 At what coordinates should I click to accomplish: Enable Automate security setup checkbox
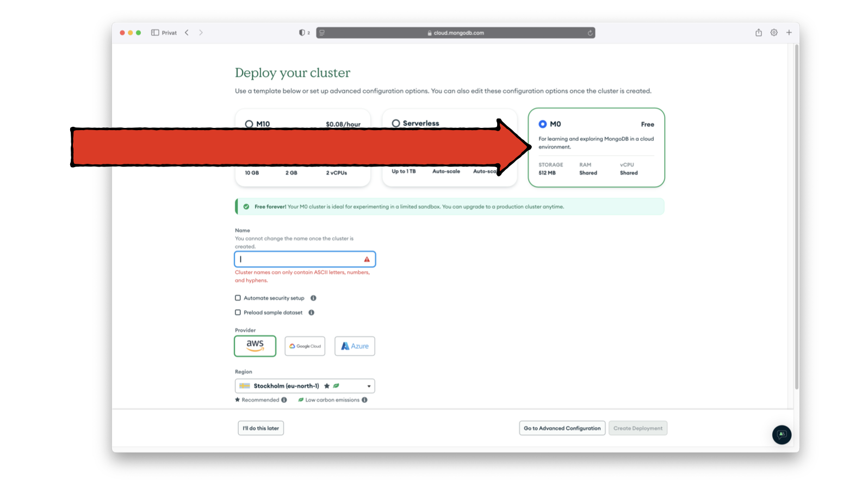238,298
